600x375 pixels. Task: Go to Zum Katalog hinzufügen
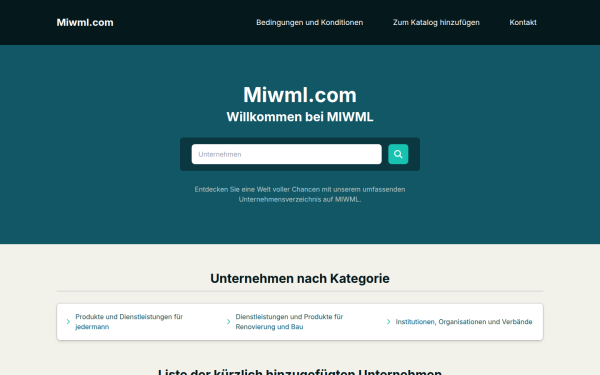tap(436, 23)
